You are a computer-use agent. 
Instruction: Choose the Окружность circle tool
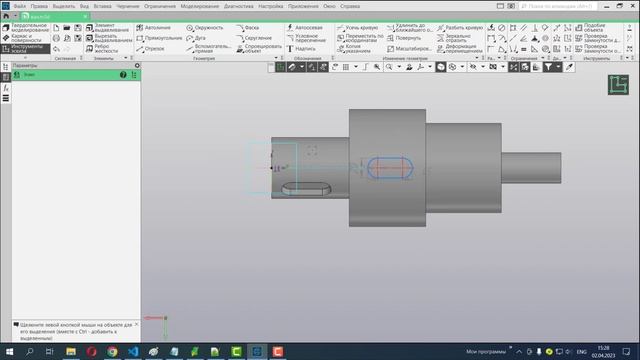pos(204,28)
